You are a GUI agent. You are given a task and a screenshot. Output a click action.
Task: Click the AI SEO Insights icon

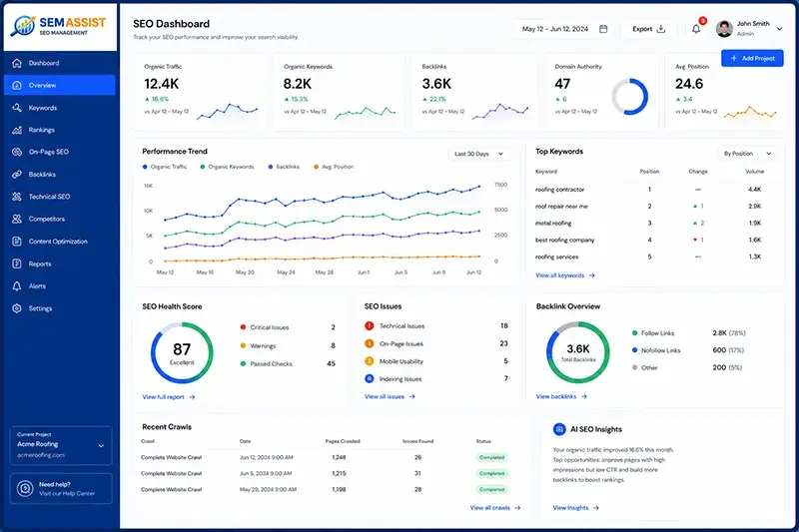pos(559,429)
